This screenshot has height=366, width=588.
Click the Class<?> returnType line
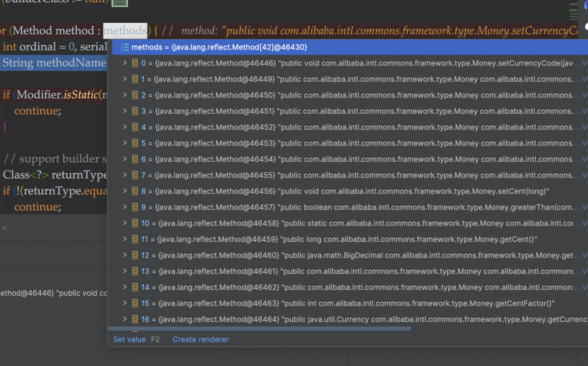[x=55, y=175]
